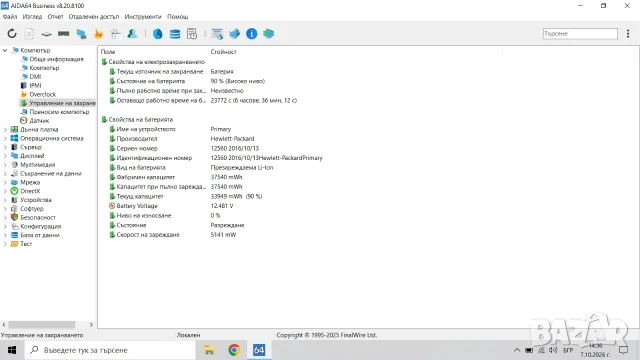640x360 pixels.
Task: Select the Производител row
Action: 137,139
